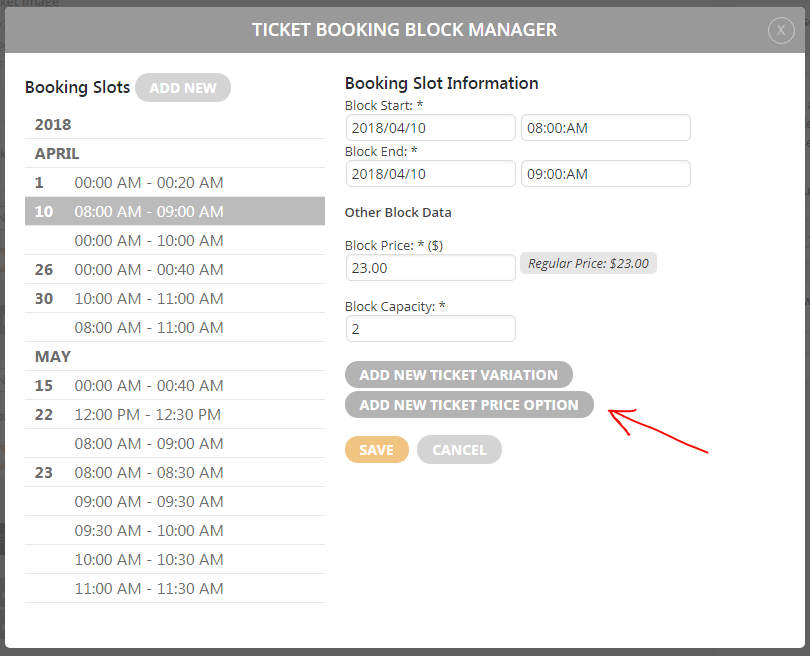This screenshot has height=656, width=810.
Task: Click the Booking Slot Information heading
Action: click(x=442, y=83)
